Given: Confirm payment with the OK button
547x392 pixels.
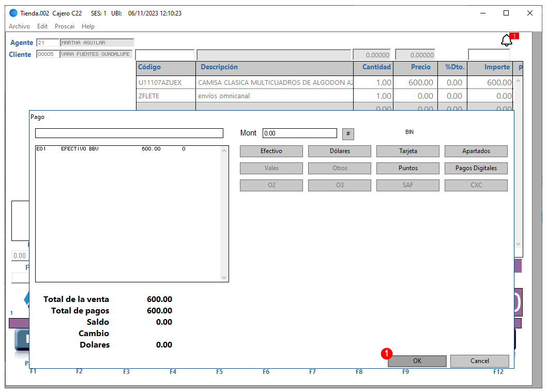Looking at the screenshot, I should coord(417,361).
